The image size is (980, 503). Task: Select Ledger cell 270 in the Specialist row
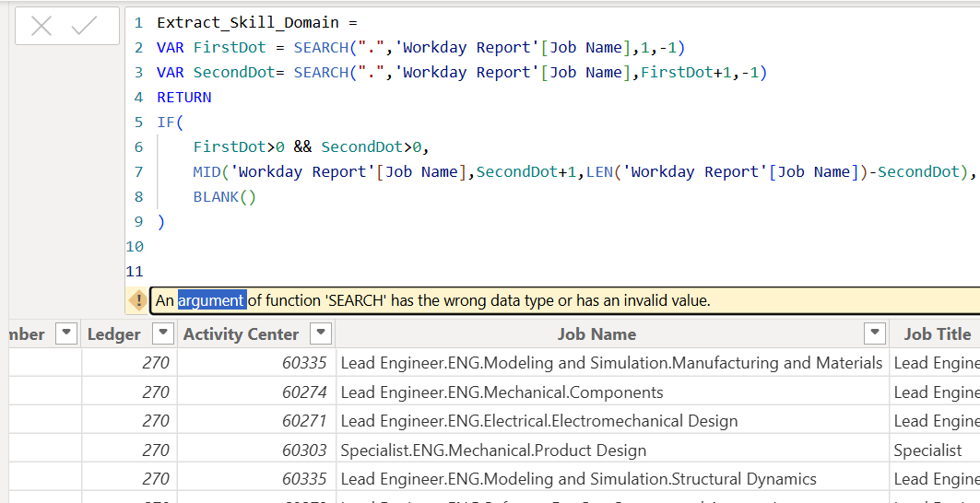[129, 450]
